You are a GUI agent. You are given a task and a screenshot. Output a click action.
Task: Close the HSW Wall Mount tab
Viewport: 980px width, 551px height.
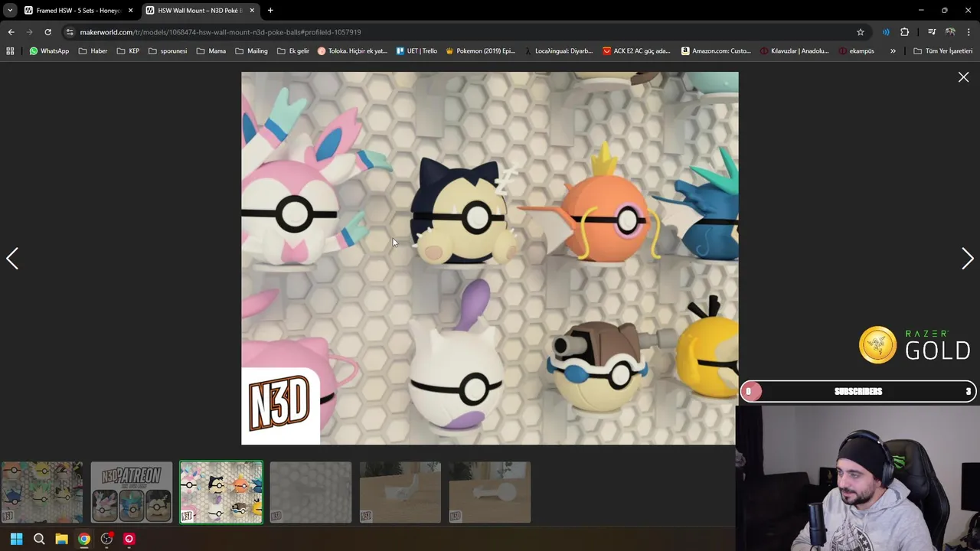click(x=252, y=11)
